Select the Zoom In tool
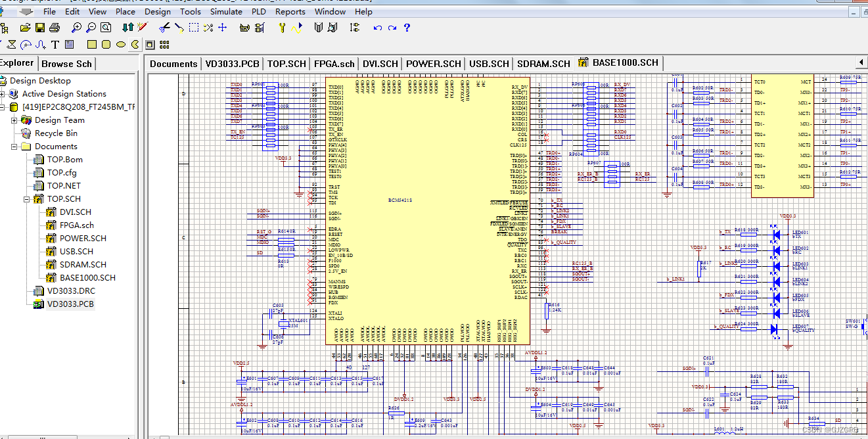Screen dimensions: 868x439 pos(77,28)
